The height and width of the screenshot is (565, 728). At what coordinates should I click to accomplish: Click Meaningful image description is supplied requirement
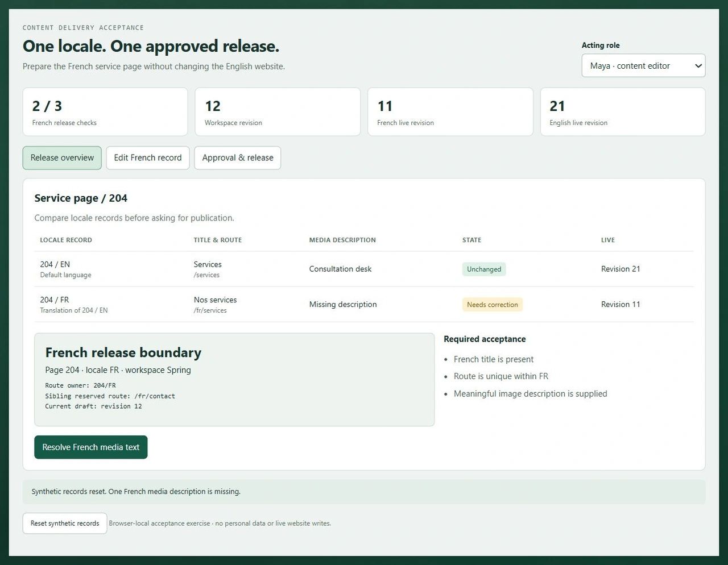tap(531, 393)
